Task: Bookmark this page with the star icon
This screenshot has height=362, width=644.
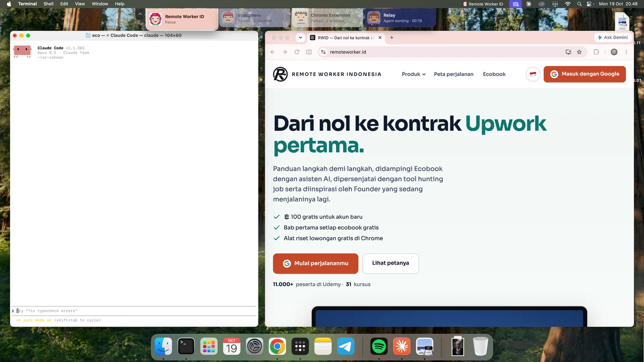Action: point(579,52)
